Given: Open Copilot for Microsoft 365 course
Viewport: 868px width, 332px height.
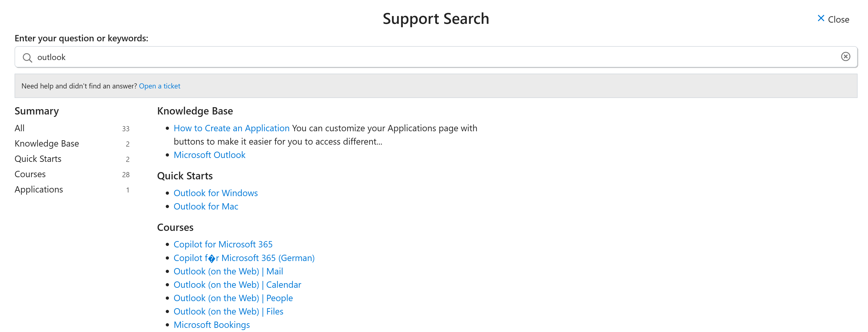Looking at the screenshot, I should point(223,244).
